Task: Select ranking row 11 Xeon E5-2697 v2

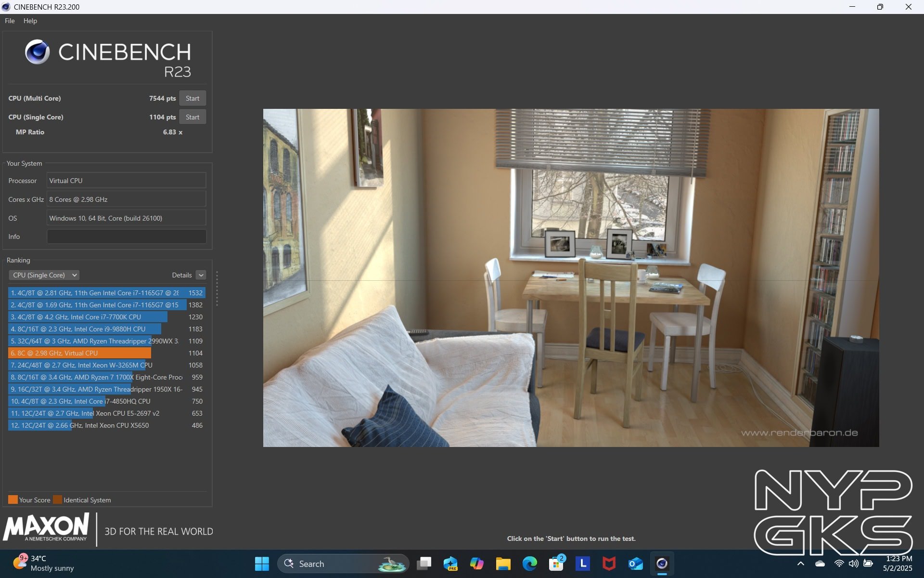Action: pos(107,413)
